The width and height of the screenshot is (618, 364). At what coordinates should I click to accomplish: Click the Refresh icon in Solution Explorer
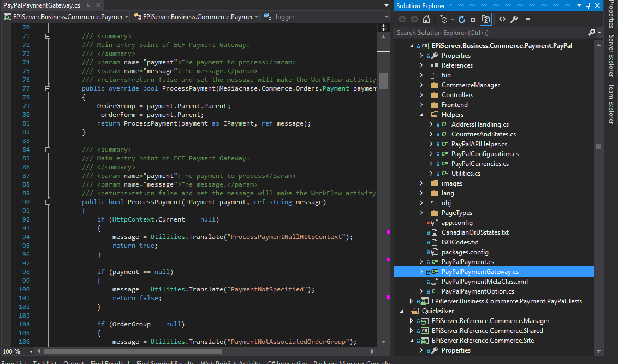click(462, 19)
